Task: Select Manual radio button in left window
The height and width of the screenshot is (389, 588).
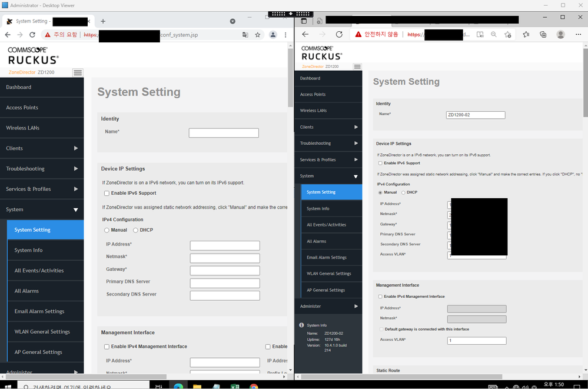Action: (x=107, y=230)
